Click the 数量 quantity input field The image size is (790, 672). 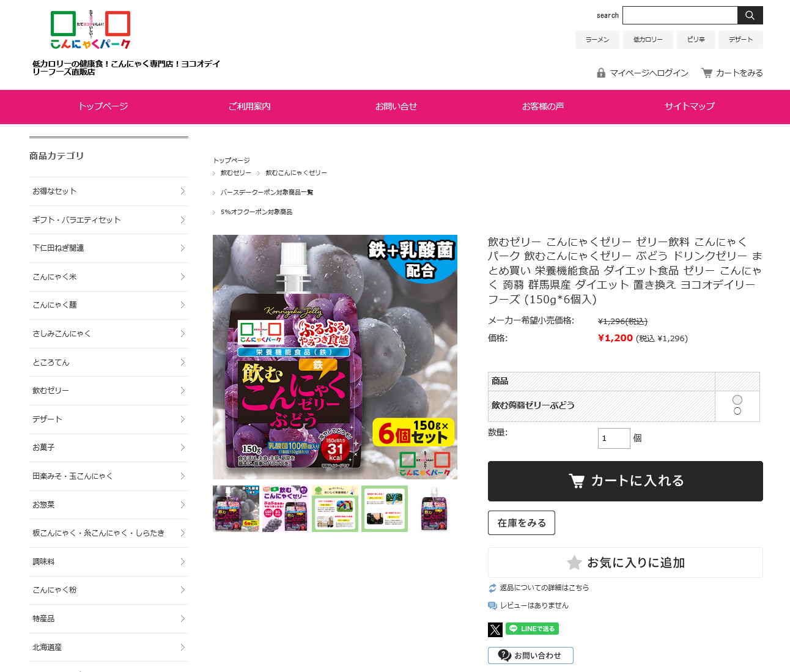coord(614,438)
